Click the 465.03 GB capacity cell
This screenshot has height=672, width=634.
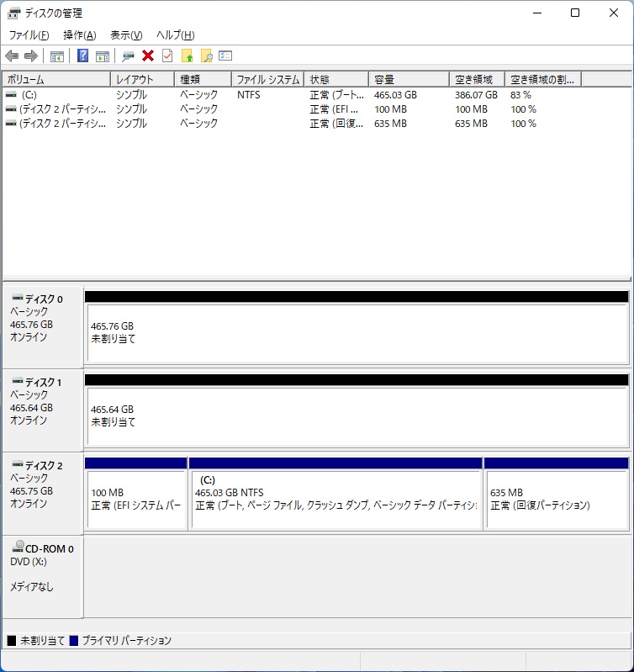(x=395, y=95)
